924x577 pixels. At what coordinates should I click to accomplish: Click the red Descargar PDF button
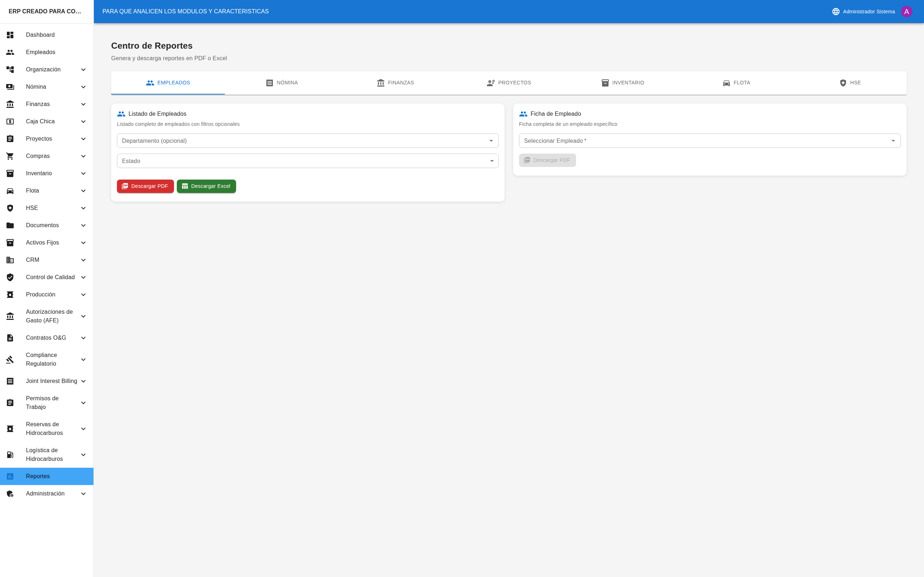point(145,186)
